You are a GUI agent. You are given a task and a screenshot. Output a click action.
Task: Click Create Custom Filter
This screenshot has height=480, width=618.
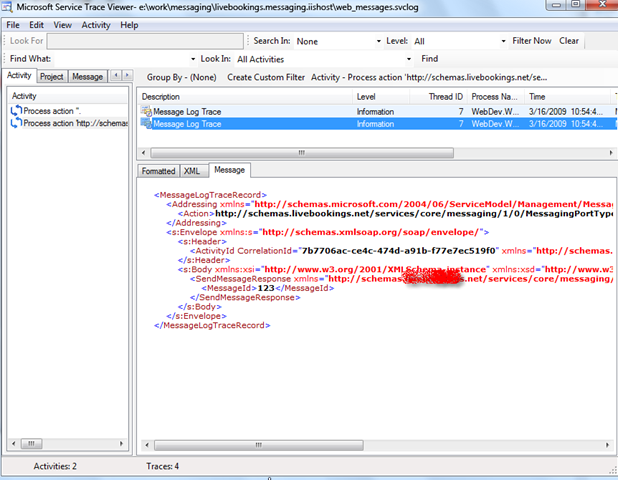tap(265, 77)
